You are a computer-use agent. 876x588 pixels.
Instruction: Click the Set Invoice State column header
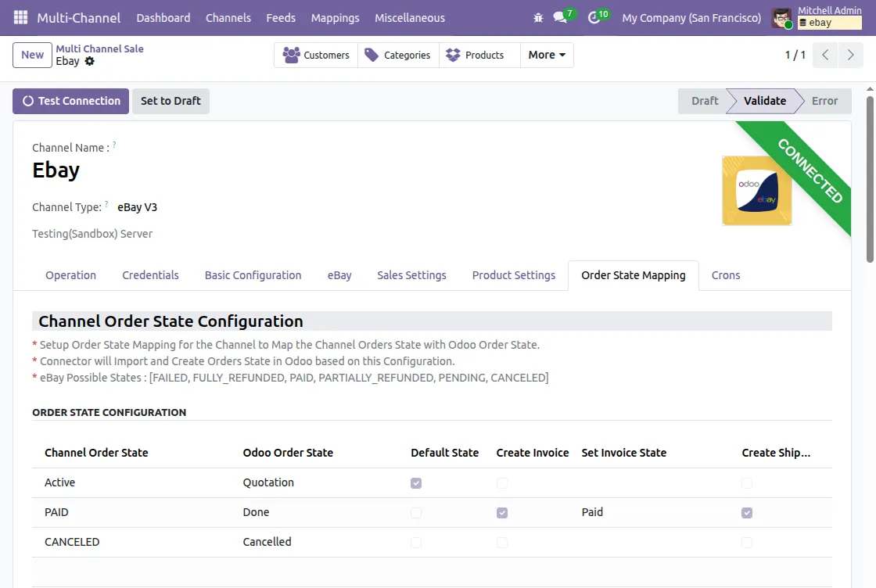(x=623, y=453)
